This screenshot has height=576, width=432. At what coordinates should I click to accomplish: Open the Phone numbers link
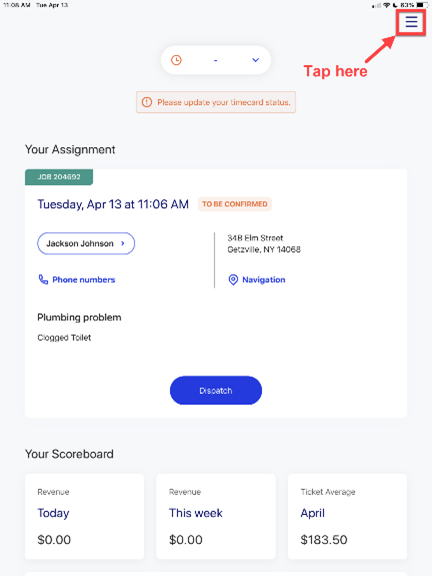click(84, 280)
